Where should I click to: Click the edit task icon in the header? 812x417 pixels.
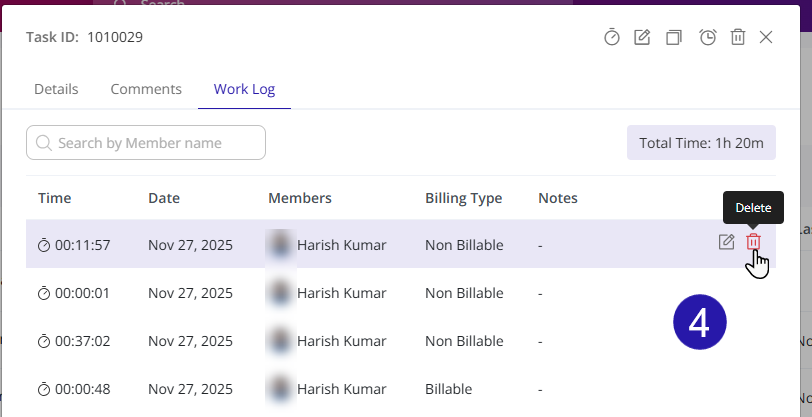643,37
